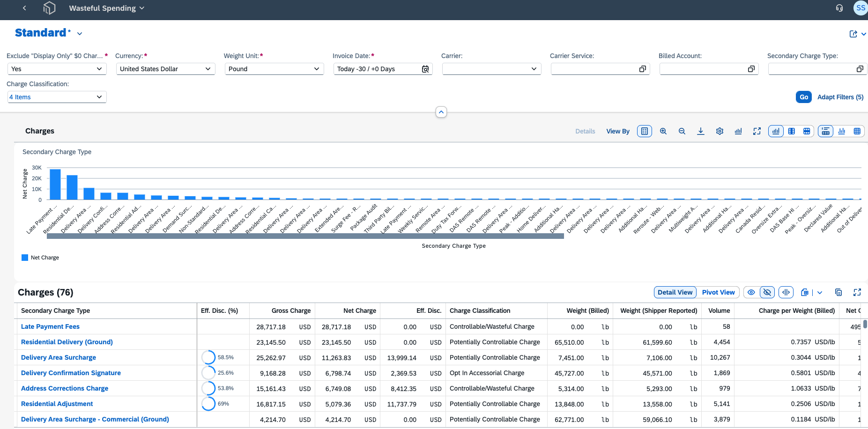Click the chart horizontal scrollbar
The image size is (868, 429).
point(305,237)
